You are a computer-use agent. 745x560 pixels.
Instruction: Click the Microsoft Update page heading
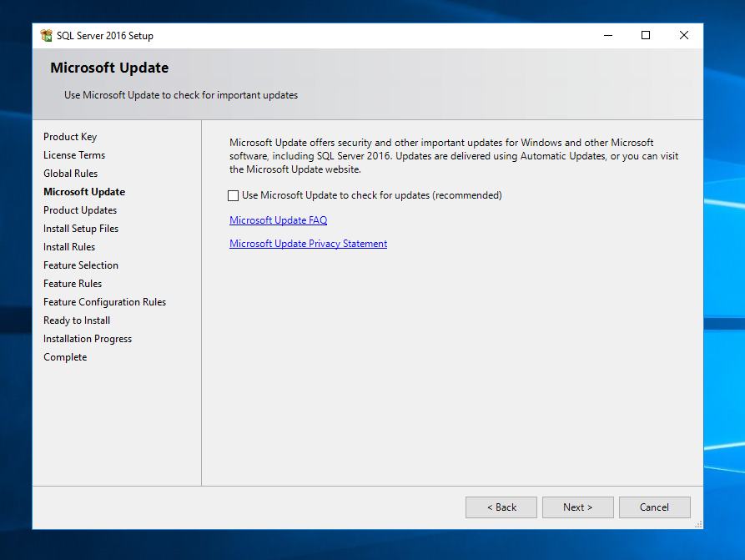point(109,68)
